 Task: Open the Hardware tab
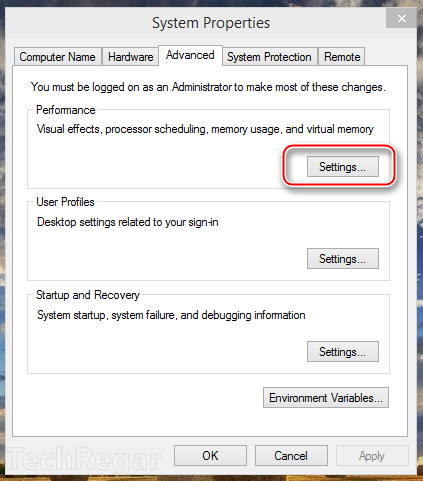[130, 57]
